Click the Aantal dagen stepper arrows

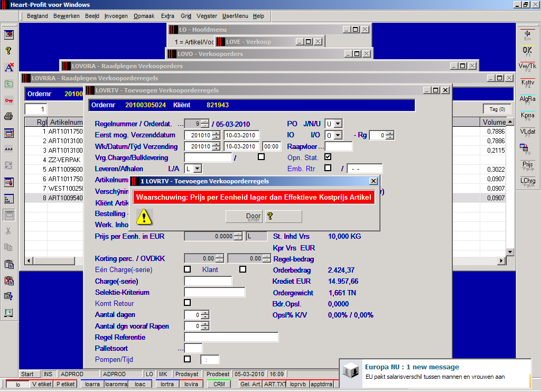205,315
